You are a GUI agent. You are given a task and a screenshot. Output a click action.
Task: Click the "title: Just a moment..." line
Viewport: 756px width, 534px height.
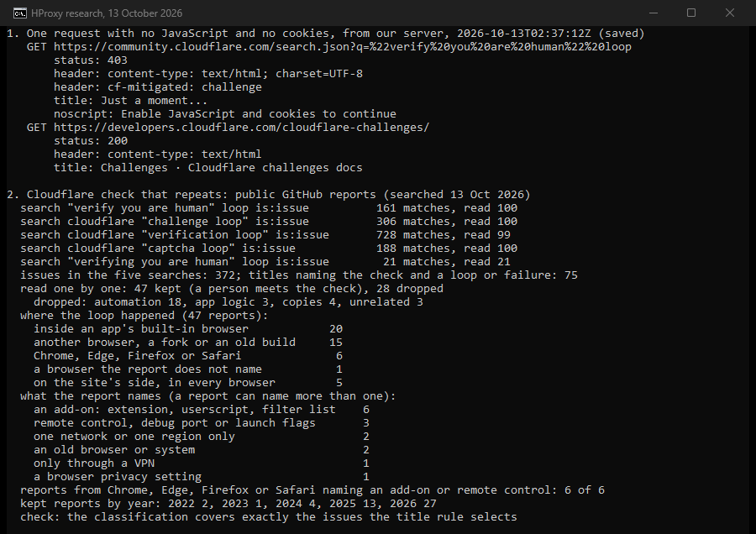pos(131,101)
